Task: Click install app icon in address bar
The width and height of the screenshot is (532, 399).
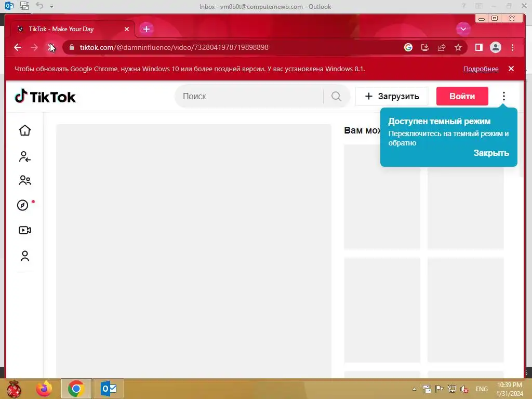Action: click(x=425, y=47)
